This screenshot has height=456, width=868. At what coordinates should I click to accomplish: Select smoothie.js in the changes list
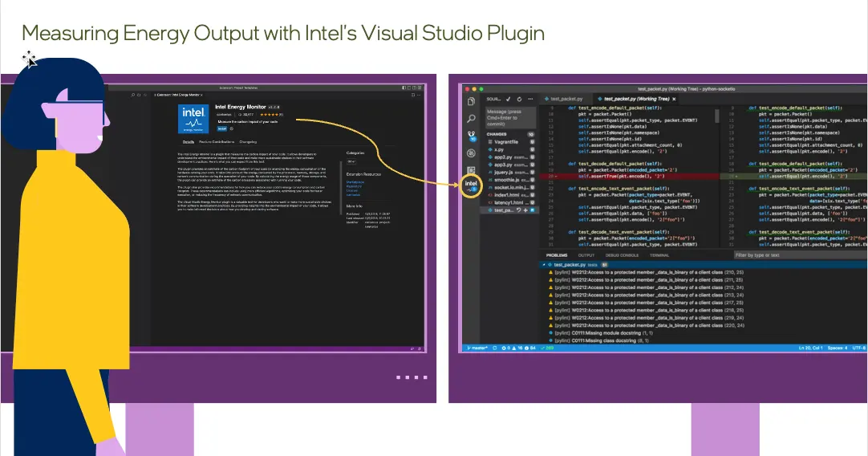tap(510, 180)
